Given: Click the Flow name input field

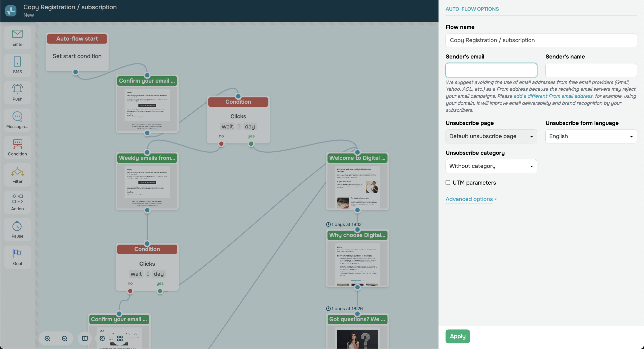Looking at the screenshot, I should tap(541, 40).
